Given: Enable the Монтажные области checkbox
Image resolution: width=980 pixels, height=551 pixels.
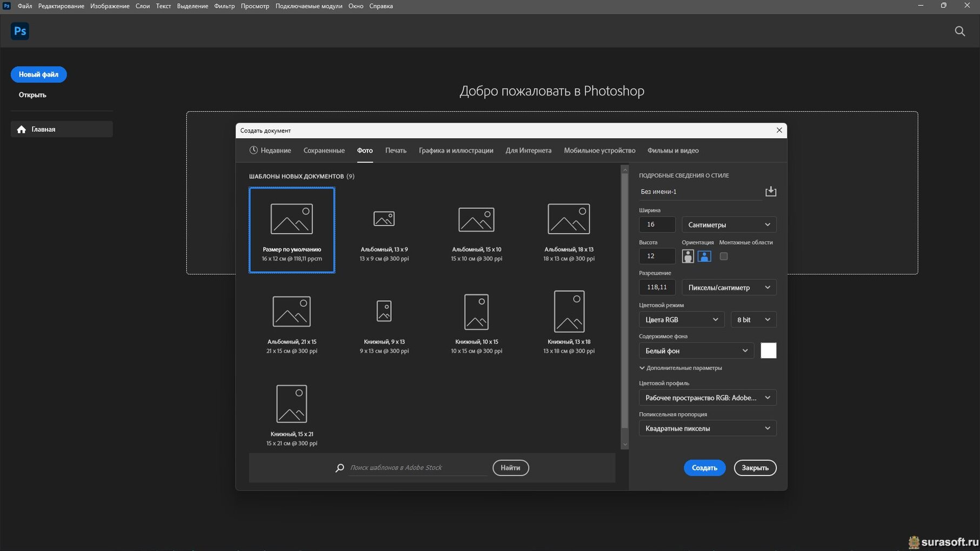Looking at the screenshot, I should pyautogui.click(x=724, y=256).
